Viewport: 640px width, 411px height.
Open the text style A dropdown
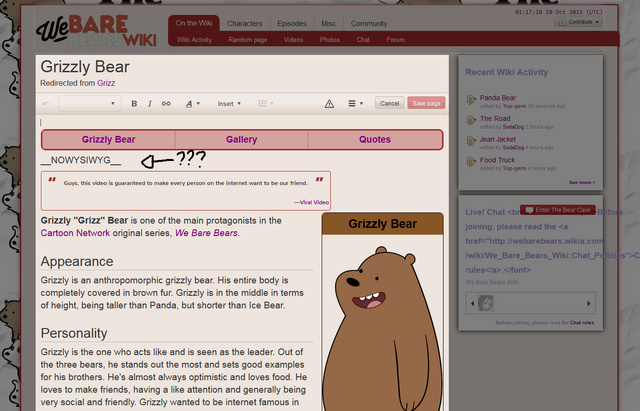pyautogui.click(x=192, y=104)
